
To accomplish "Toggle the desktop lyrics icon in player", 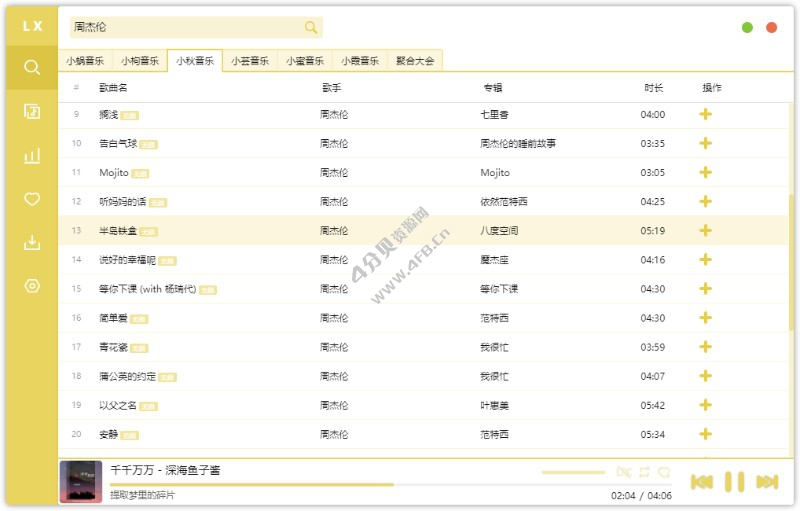I will [624, 472].
